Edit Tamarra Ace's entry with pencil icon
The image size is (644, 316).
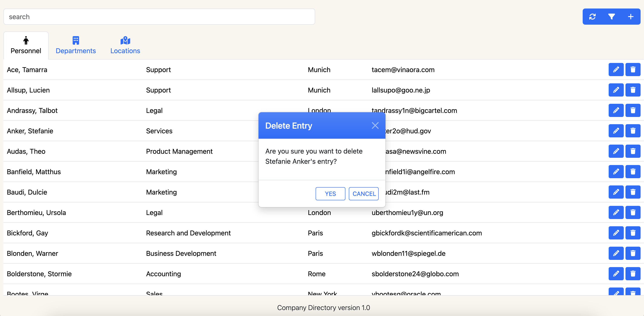pyautogui.click(x=616, y=70)
